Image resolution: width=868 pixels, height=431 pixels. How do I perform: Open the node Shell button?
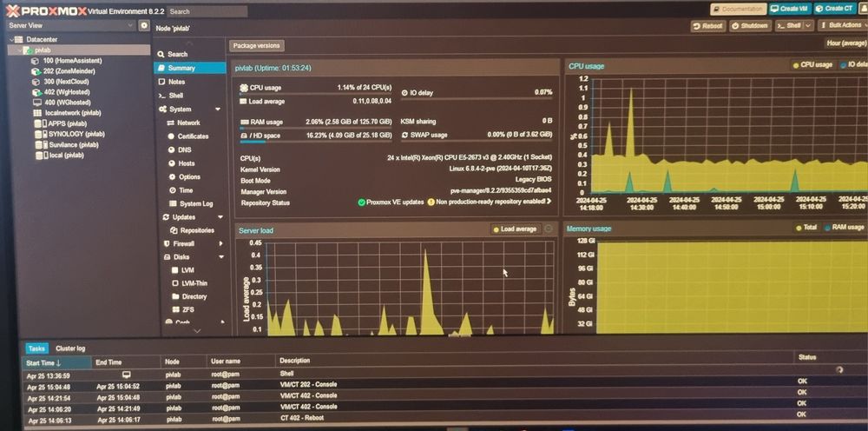[789, 25]
